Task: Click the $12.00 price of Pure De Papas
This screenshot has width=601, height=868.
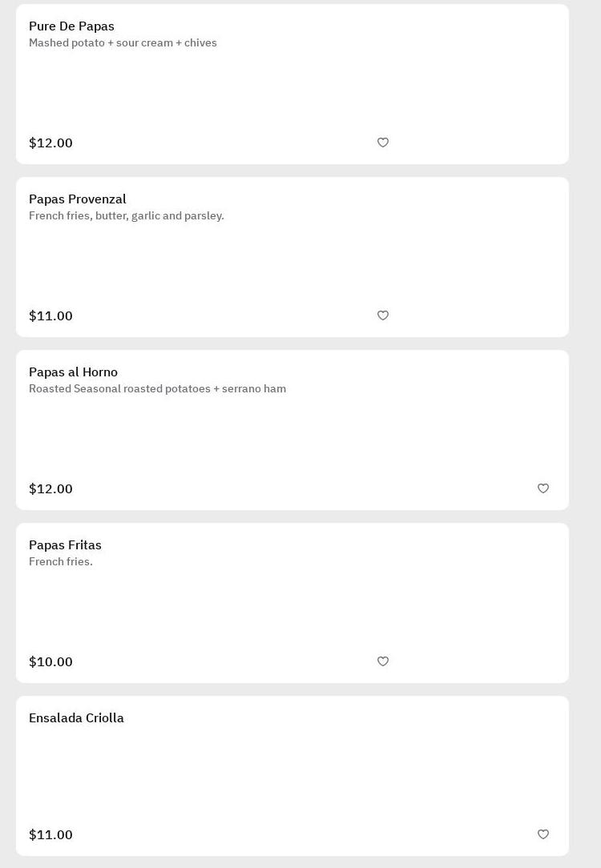Action: pos(50,143)
